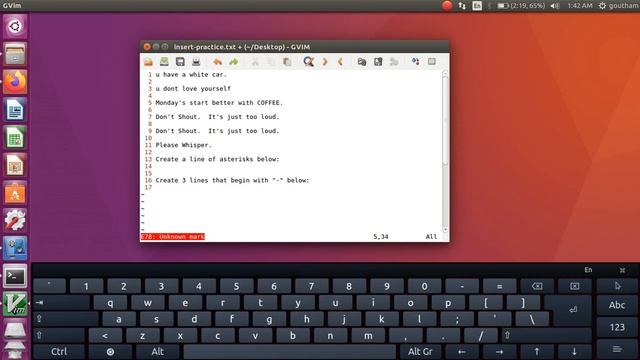
Task: Open Ubuntu Software from the launcher
Action: point(15,193)
